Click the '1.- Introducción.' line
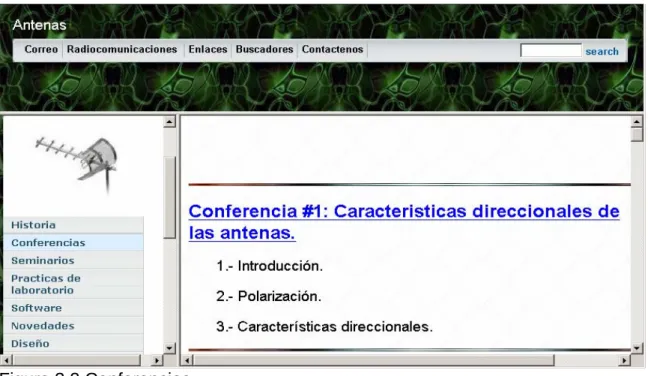This screenshot has height=376, width=648. [269, 266]
